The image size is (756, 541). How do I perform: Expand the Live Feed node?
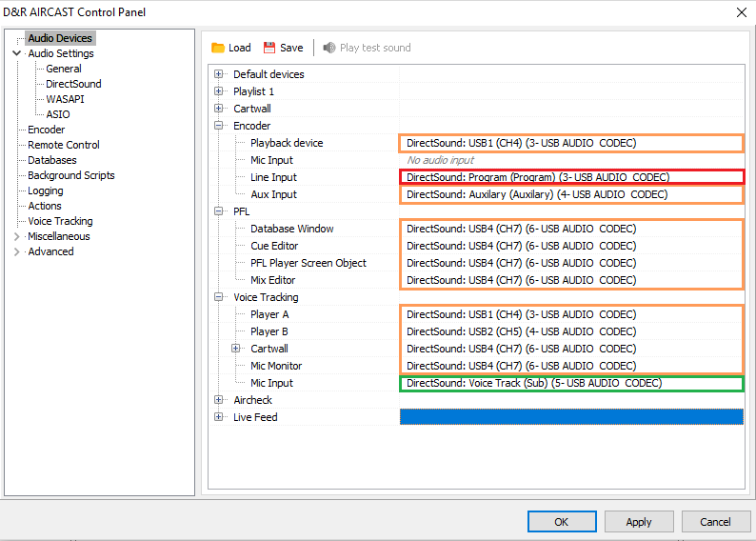point(219,417)
